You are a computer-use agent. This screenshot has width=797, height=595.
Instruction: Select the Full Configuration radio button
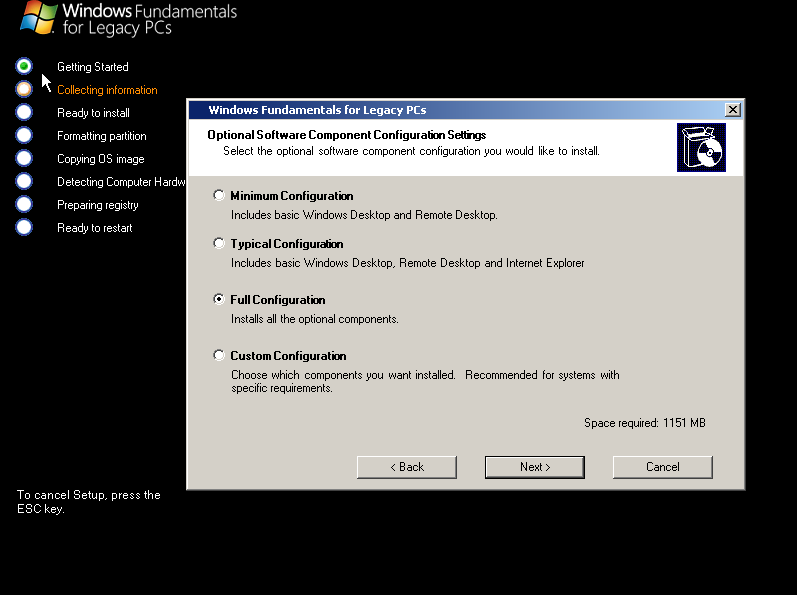tap(219, 299)
